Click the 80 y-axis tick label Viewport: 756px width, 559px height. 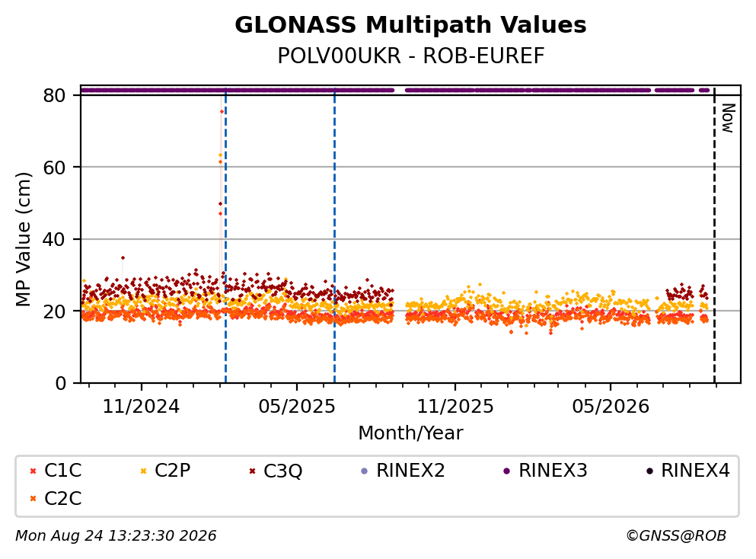[x=54, y=95]
